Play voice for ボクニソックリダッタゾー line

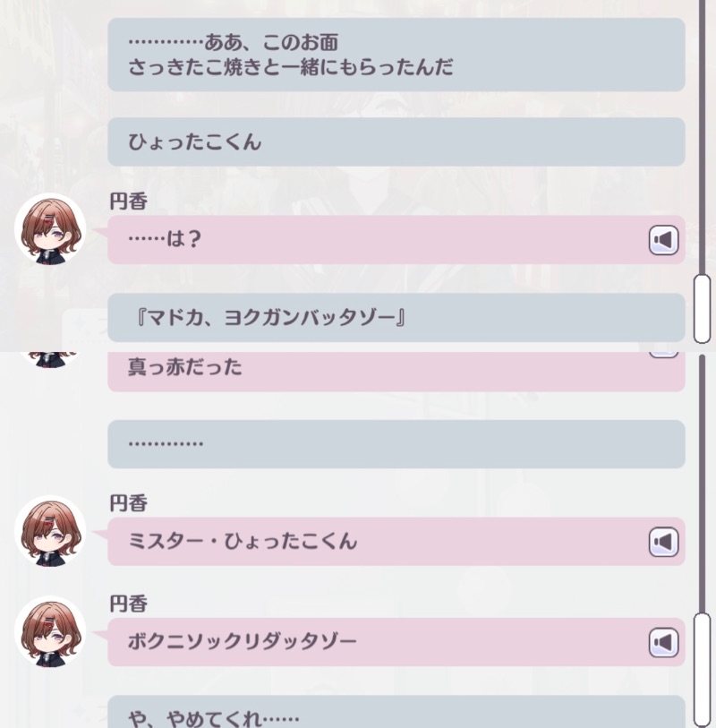coord(663,643)
